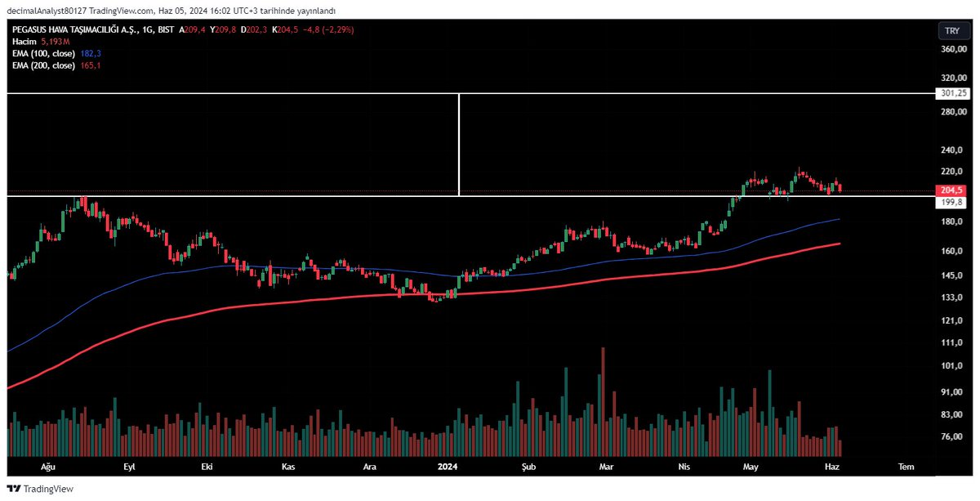Click the 320,00 price scale value
This screenshot has width=980, height=501.
pyautogui.click(x=953, y=79)
